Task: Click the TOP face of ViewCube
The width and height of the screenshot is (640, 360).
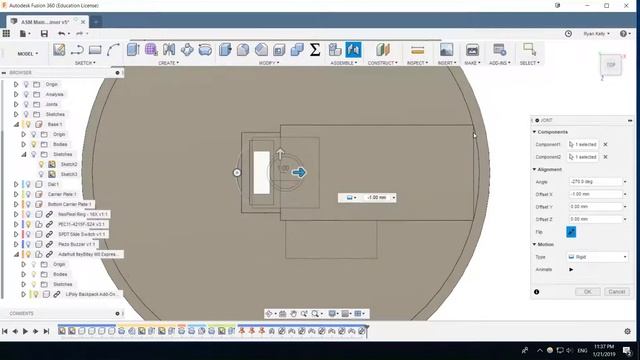Action: tap(611, 65)
